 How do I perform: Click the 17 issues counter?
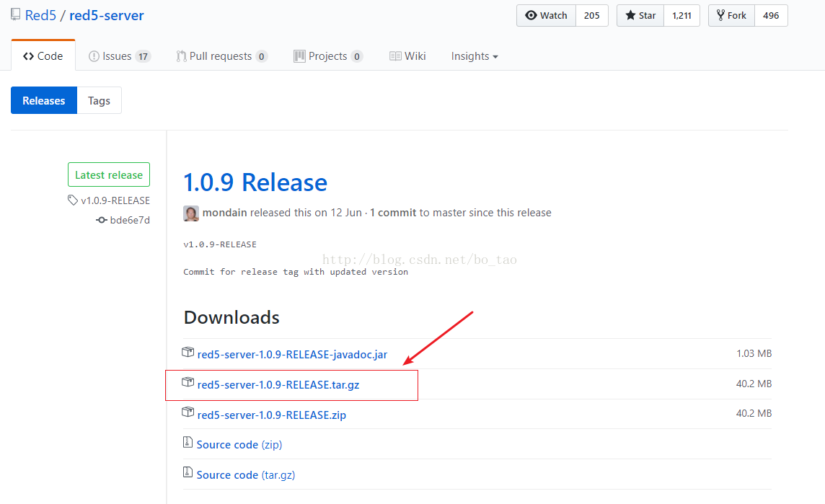click(143, 56)
